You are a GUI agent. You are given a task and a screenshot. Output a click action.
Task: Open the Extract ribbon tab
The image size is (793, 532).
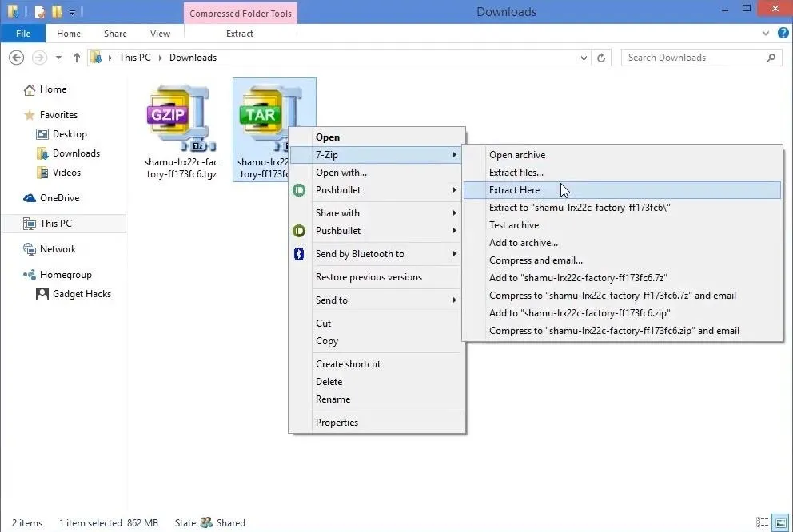coord(240,34)
